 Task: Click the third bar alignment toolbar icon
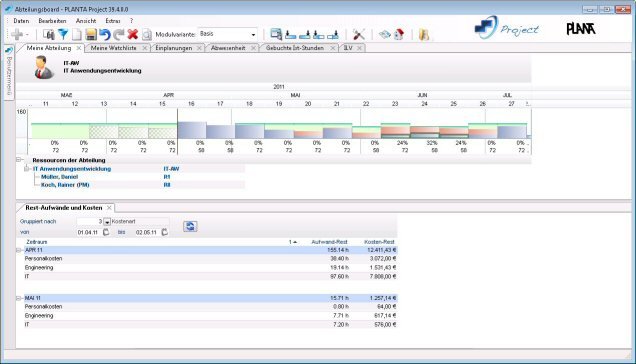tap(319, 35)
